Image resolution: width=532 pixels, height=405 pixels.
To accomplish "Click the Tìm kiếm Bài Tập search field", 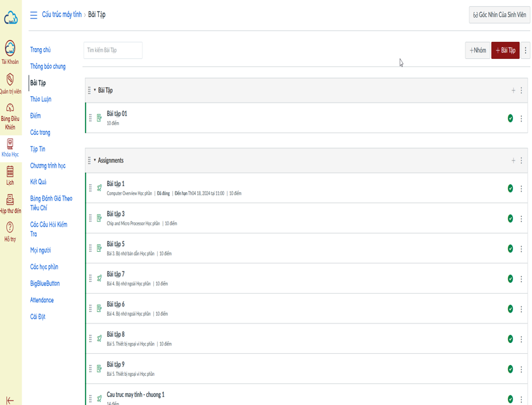I will click(113, 50).
